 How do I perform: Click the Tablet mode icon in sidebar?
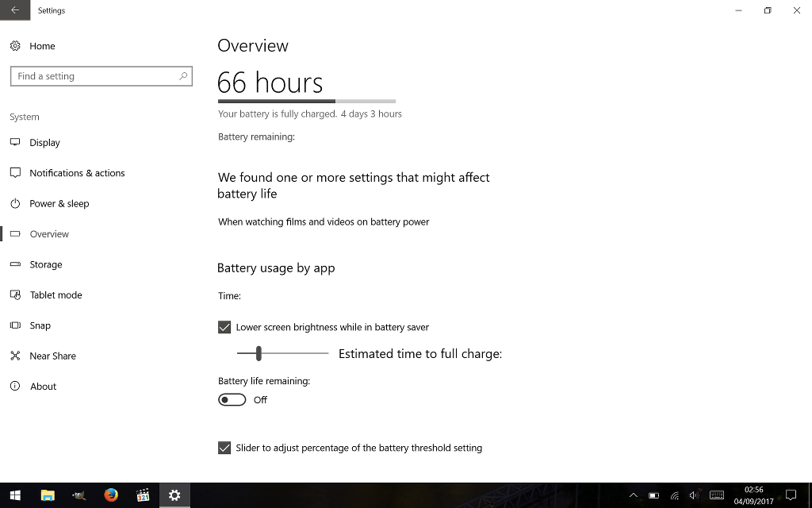point(15,295)
